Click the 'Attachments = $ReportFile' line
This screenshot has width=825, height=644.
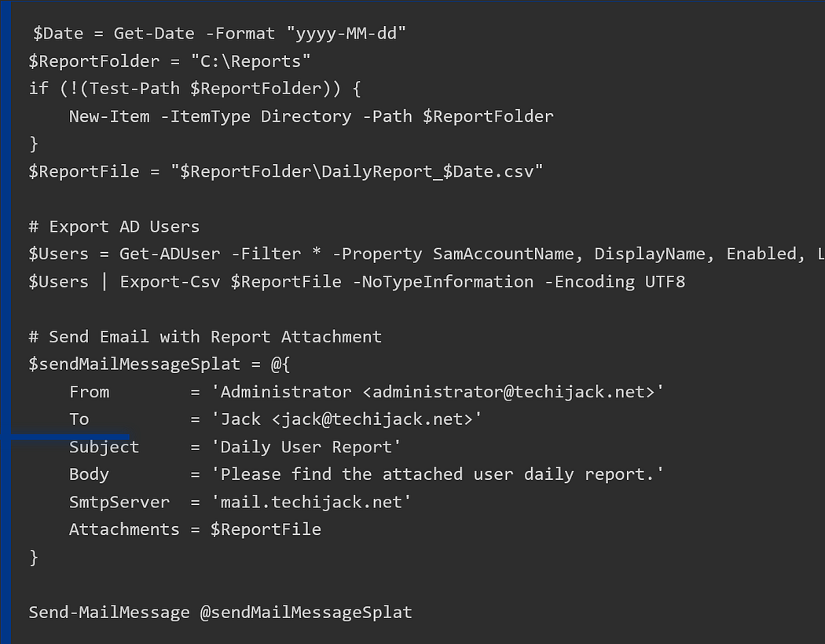click(195, 529)
